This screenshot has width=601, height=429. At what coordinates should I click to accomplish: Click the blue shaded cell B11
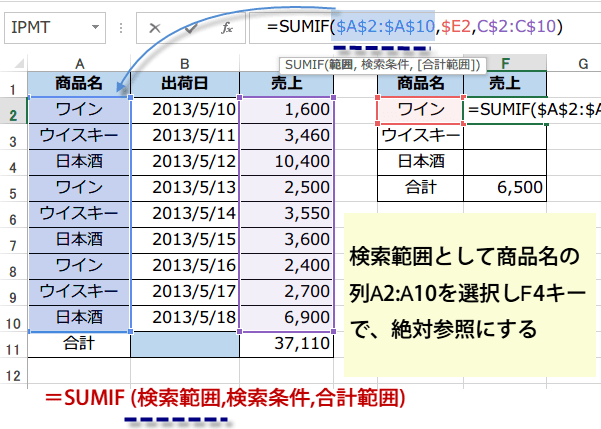coord(185,344)
